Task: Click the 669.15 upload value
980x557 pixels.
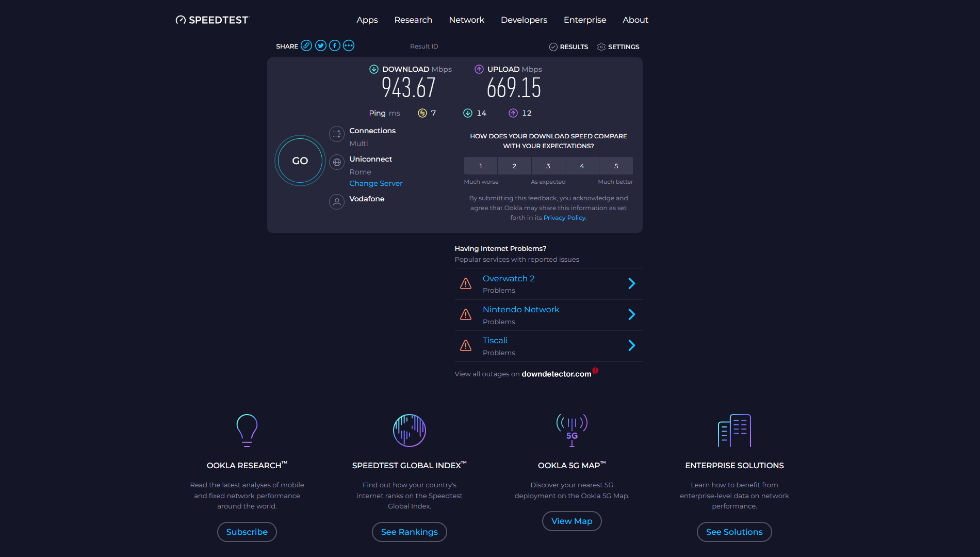Action: (514, 88)
